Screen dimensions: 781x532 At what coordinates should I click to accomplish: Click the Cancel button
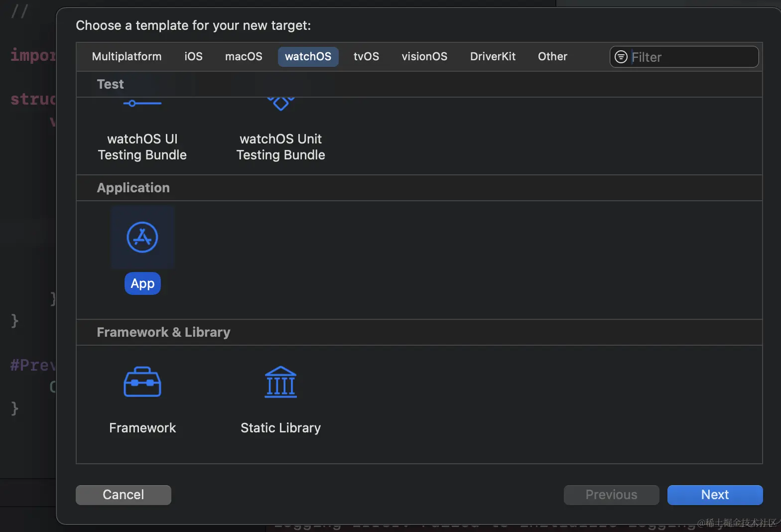[x=123, y=495]
